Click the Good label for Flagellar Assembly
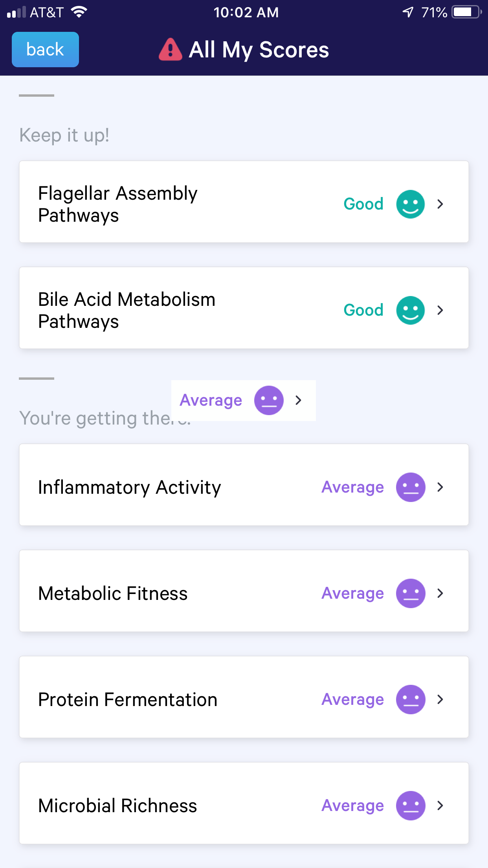This screenshot has width=488, height=868. (x=363, y=204)
